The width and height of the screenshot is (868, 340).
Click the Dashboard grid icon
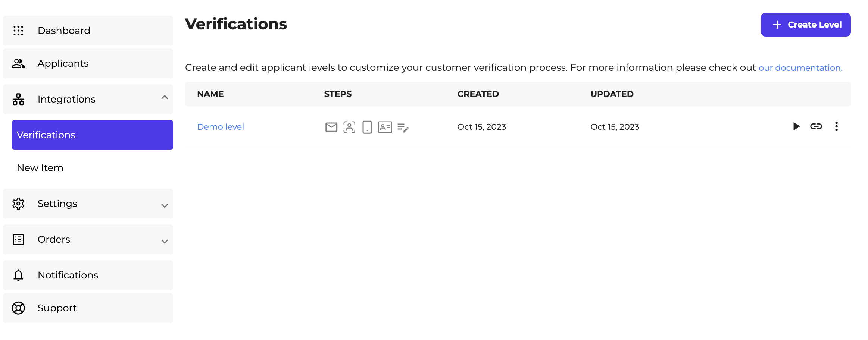point(18,31)
